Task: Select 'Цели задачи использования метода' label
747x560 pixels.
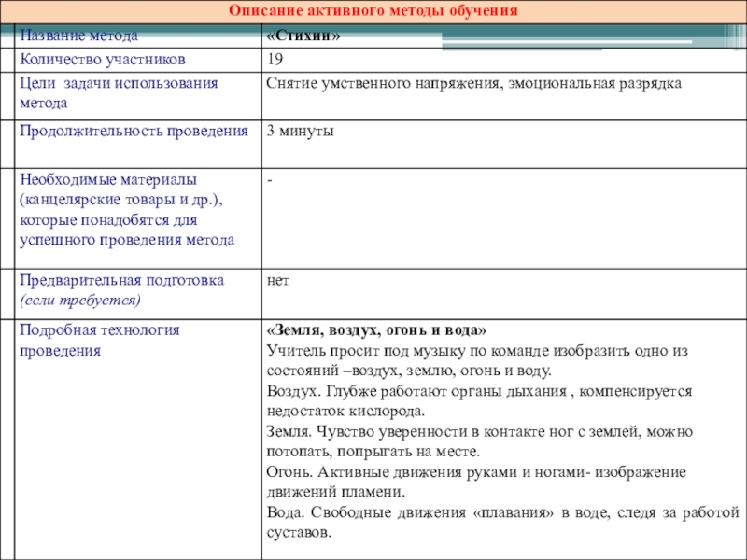Action: coord(119,92)
